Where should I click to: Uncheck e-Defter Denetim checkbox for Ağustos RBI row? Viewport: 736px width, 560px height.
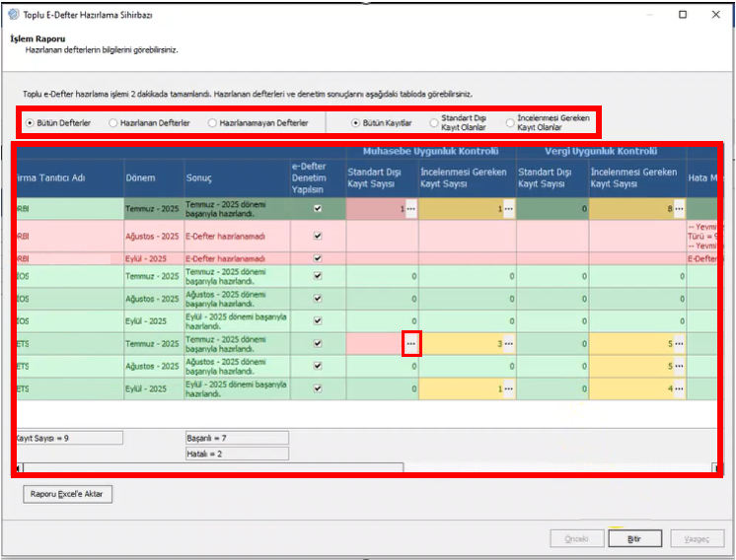pyautogui.click(x=318, y=236)
